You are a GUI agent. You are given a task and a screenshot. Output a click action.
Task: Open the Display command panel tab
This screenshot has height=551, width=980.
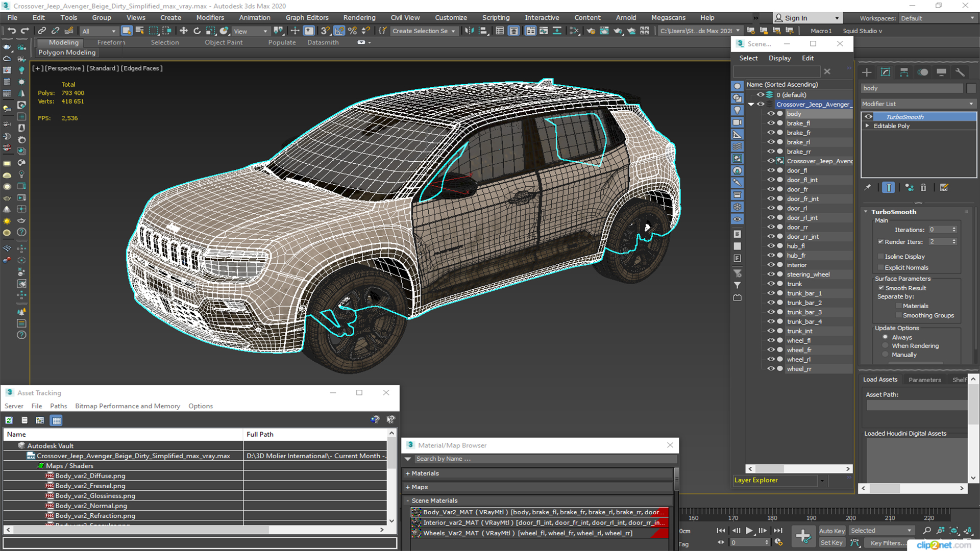coord(941,72)
